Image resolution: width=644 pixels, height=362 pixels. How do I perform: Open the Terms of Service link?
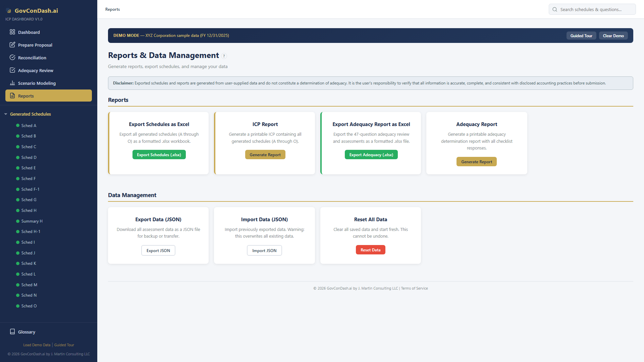click(414, 288)
